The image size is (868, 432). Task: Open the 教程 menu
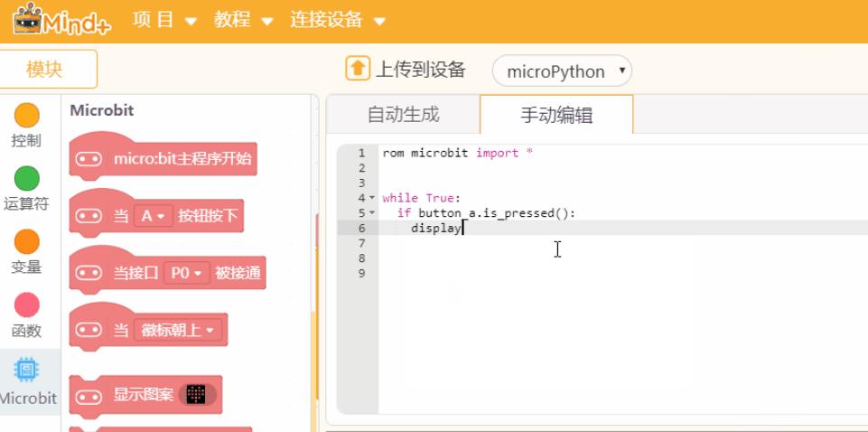tap(243, 21)
